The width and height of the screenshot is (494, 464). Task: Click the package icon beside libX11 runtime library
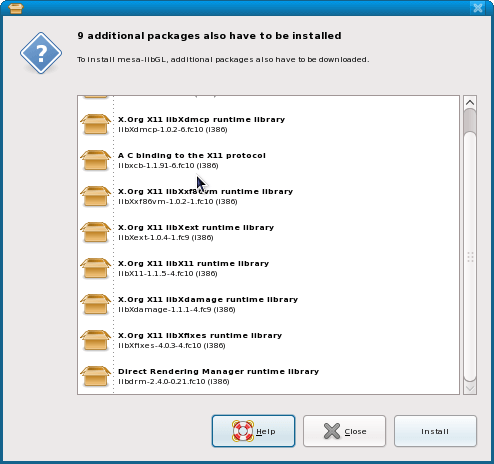tap(95, 268)
